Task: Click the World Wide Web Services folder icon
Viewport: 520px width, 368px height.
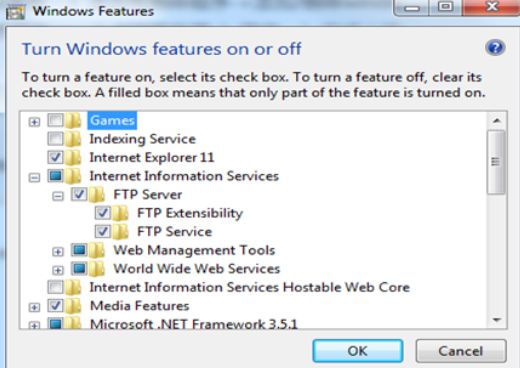Action: tap(97, 269)
